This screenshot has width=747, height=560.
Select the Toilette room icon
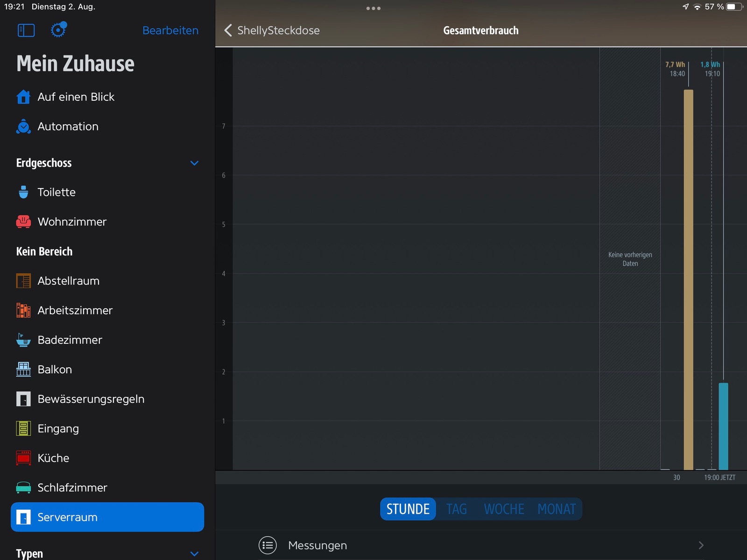[x=23, y=192]
